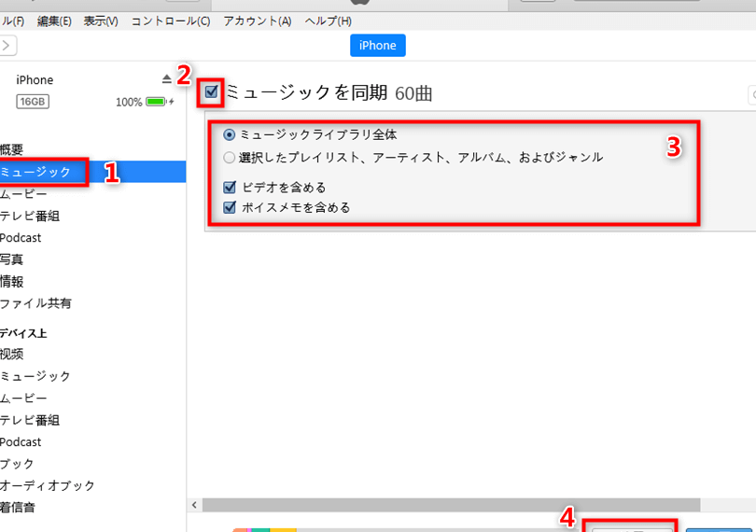
Task: Toggle the ミュージックを同期 checkbox
Action: 212,91
